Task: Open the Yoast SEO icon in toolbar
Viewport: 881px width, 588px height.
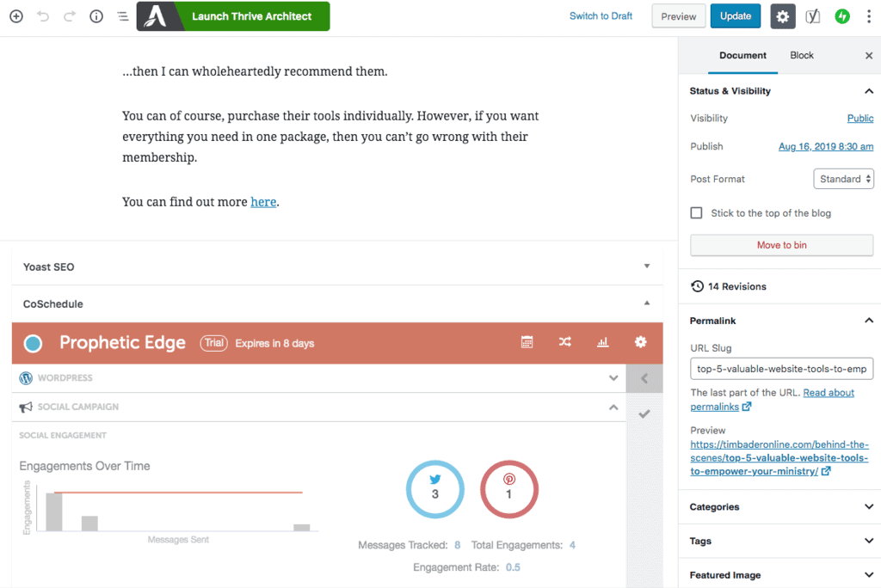Action: tap(812, 16)
